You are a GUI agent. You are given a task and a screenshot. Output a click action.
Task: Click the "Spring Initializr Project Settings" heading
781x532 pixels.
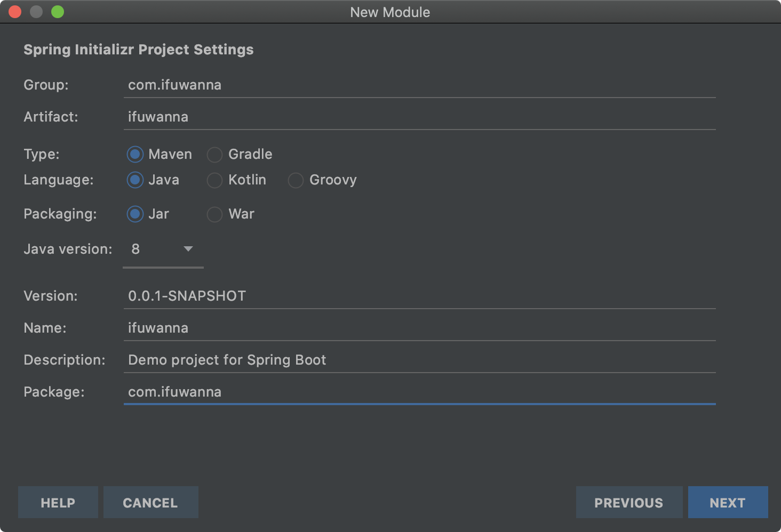click(x=139, y=50)
